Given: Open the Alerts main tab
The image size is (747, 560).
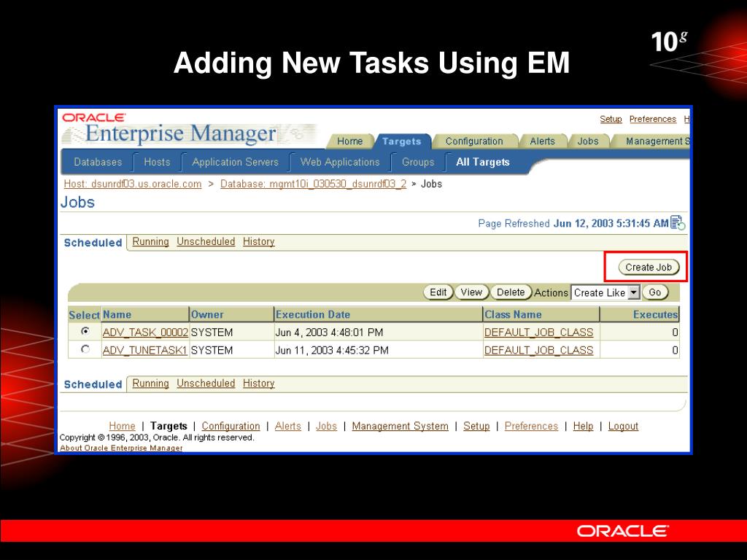Looking at the screenshot, I should click(x=542, y=141).
